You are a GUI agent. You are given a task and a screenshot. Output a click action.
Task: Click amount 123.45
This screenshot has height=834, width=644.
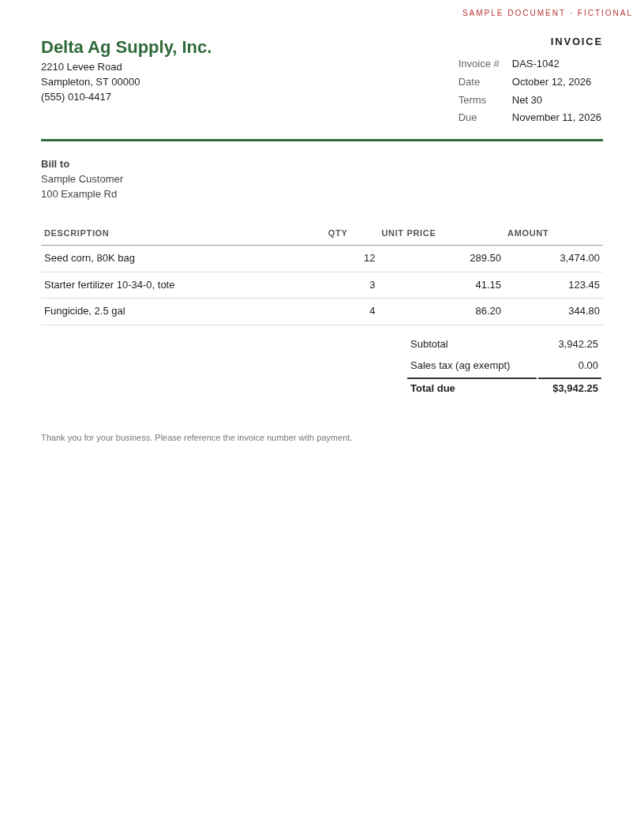click(x=584, y=284)
